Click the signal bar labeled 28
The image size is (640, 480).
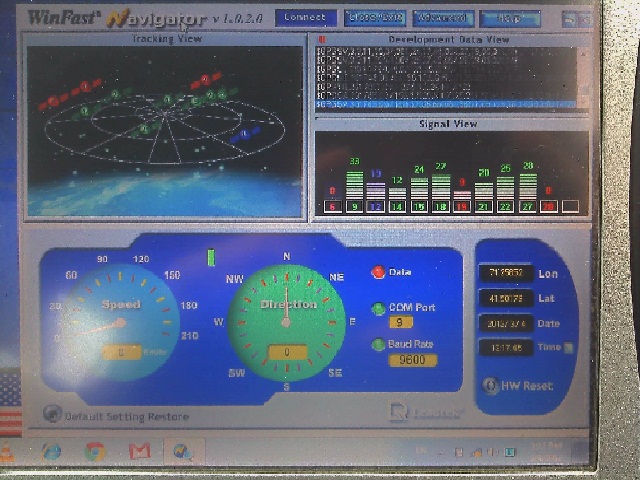527,187
